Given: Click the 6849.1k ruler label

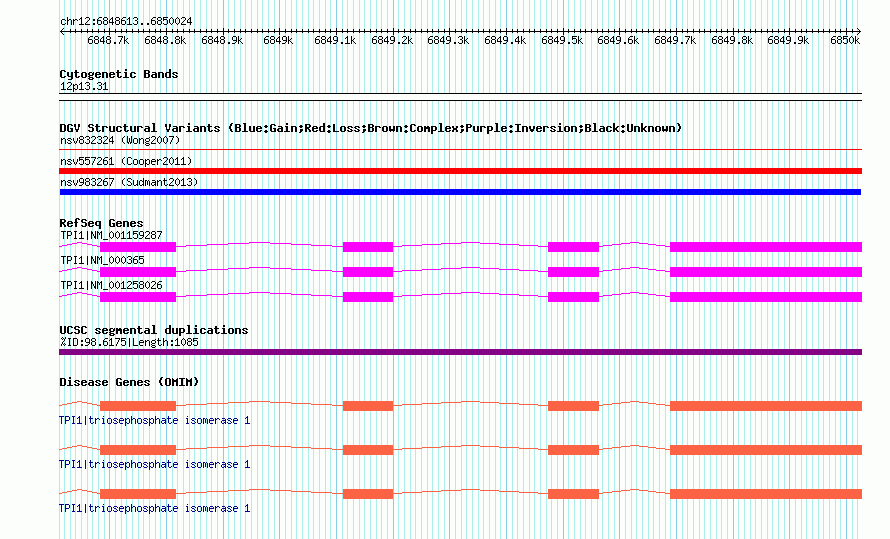Looking at the screenshot, I should click(335, 40).
